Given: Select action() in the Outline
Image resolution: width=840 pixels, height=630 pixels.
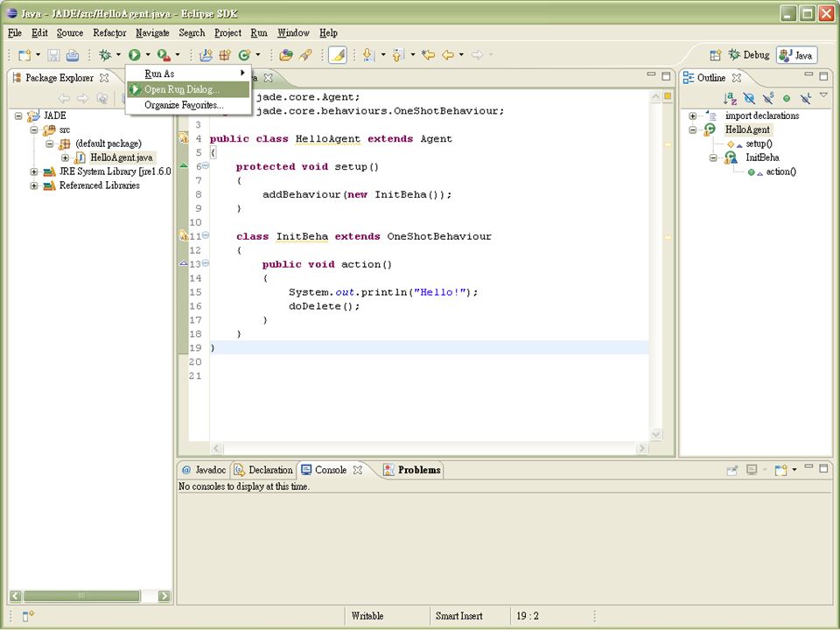Looking at the screenshot, I should click(780, 171).
